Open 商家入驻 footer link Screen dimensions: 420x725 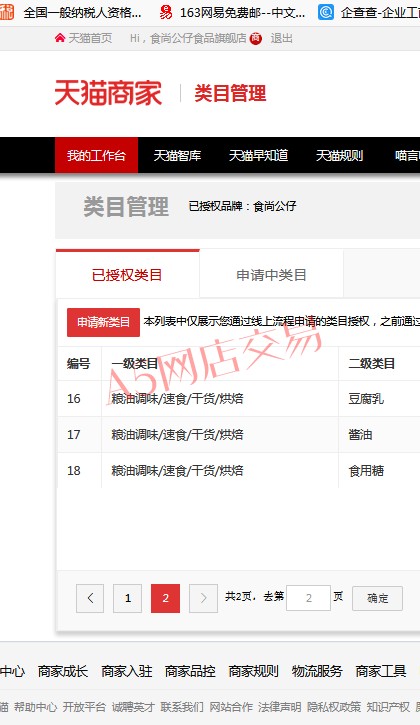pyautogui.click(x=127, y=671)
